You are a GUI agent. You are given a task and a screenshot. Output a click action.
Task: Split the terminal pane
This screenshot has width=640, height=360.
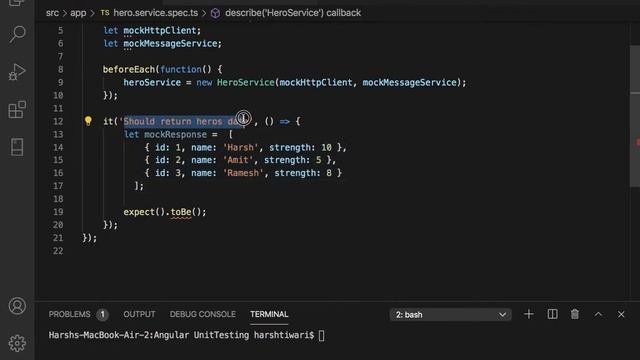tap(552, 314)
